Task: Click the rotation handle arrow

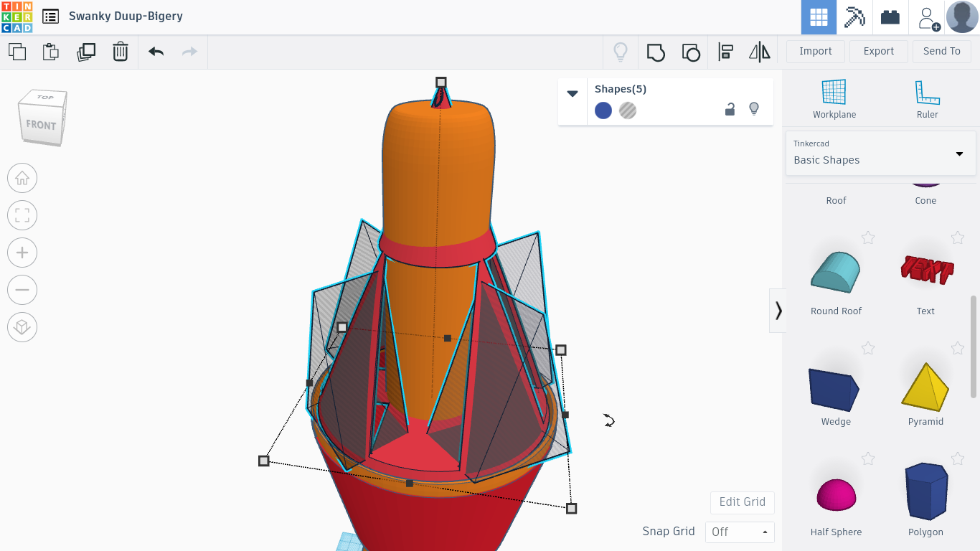Action: pos(609,420)
